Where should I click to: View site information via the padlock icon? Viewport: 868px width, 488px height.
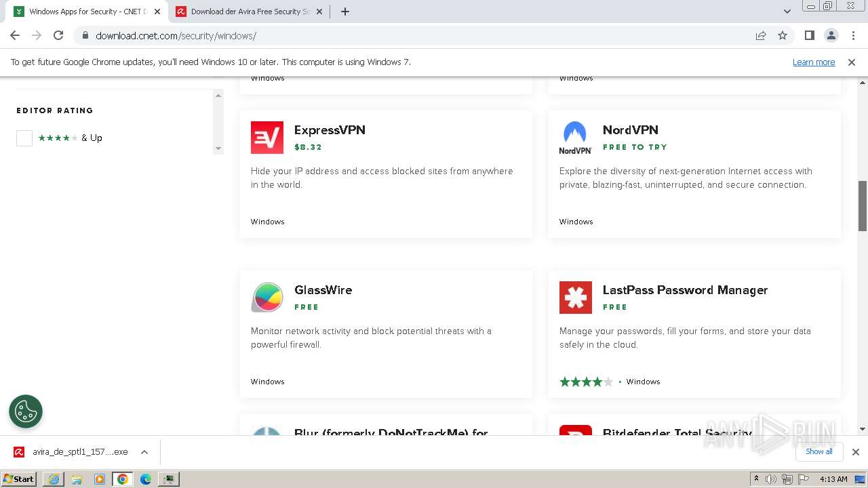(85, 35)
